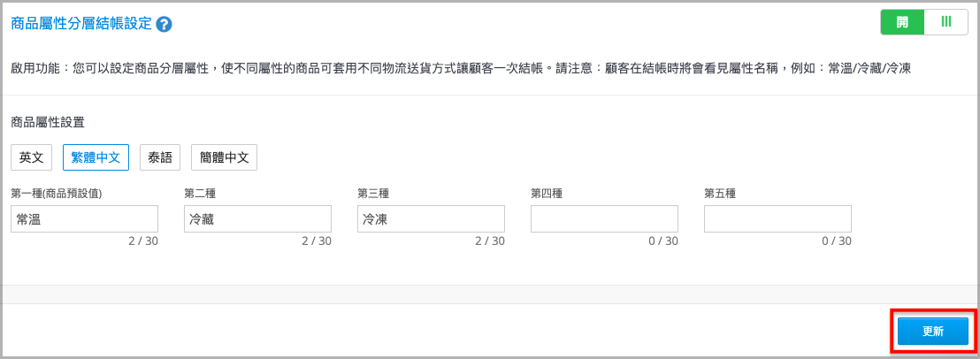Focus the 第三種 field containing 冷凍

[x=431, y=219]
